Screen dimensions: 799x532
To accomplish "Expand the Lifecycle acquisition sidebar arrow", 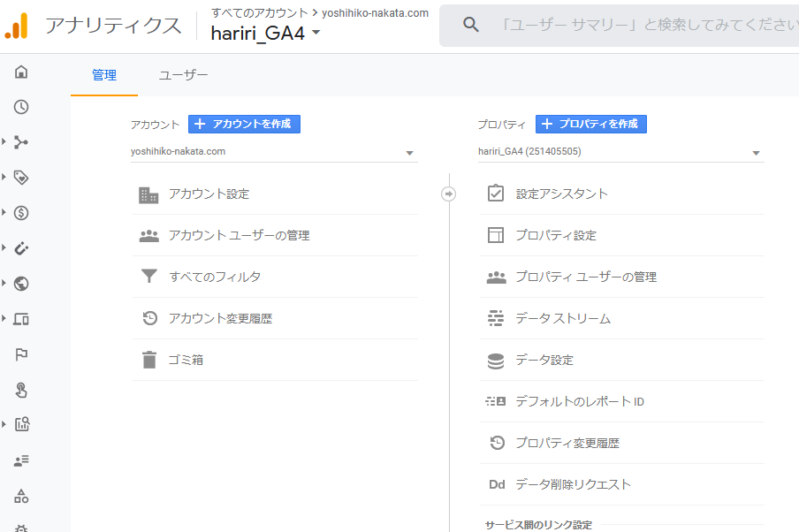I will (x=4, y=141).
